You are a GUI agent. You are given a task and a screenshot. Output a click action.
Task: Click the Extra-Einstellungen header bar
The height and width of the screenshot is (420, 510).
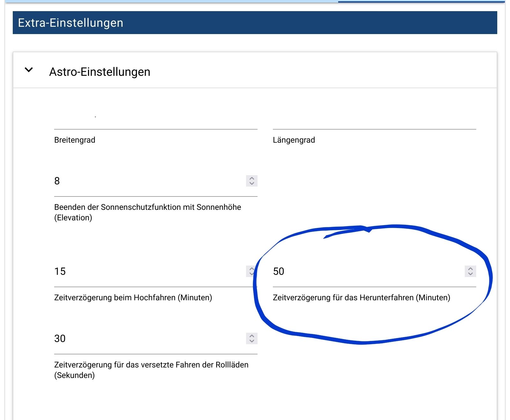(x=255, y=23)
